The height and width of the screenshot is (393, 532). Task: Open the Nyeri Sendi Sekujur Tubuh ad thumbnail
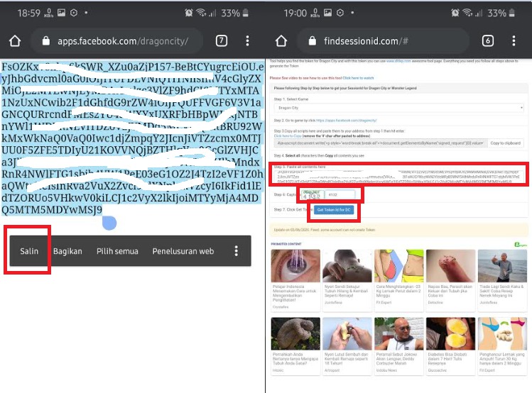pyautogui.click(x=347, y=266)
